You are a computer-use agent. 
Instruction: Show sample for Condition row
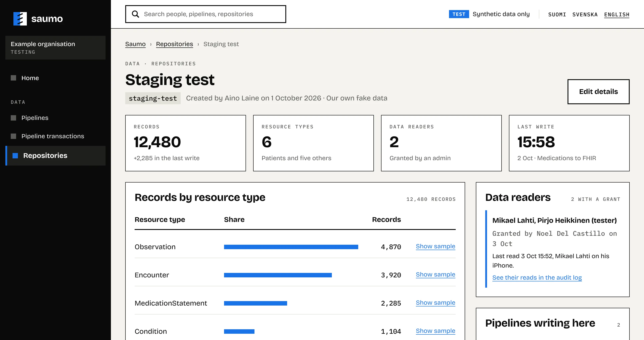coord(435,331)
